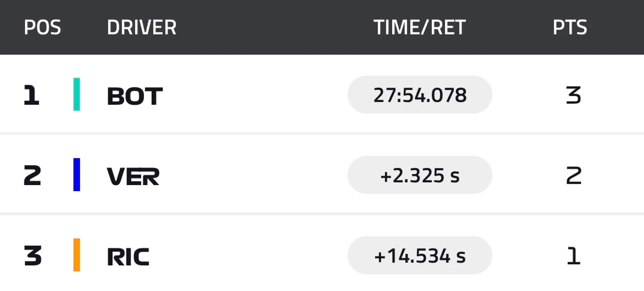This screenshot has width=644, height=291.
Task: Click the teal team color bar
Action: pyautogui.click(x=77, y=94)
